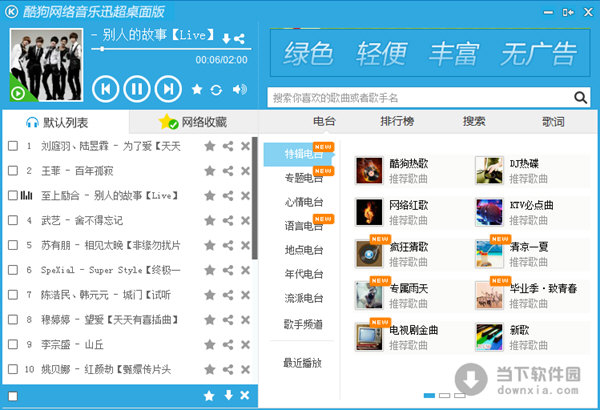The width and height of the screenshot is (600, 410).
Task: Open the 搜索 tab
Action: click(474, 121)
